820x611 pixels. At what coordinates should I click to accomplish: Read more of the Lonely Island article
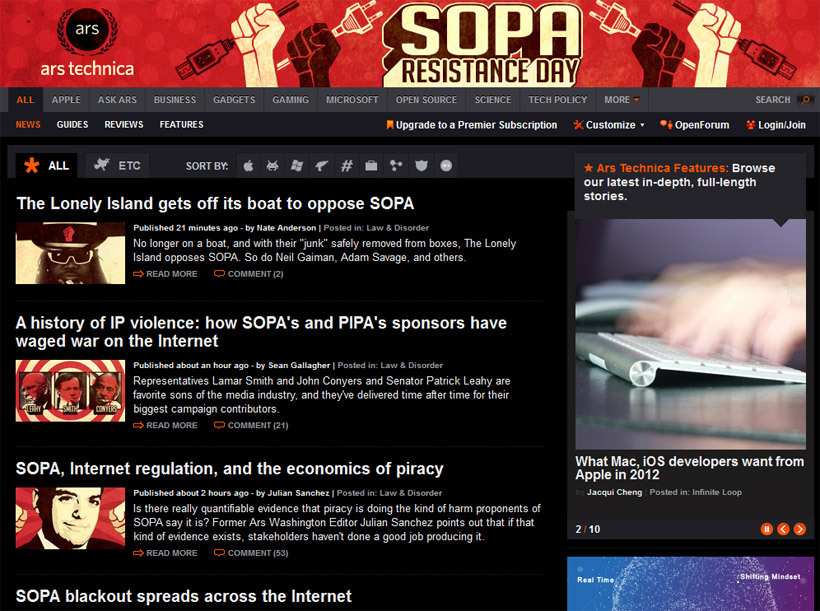click(165, 274)
